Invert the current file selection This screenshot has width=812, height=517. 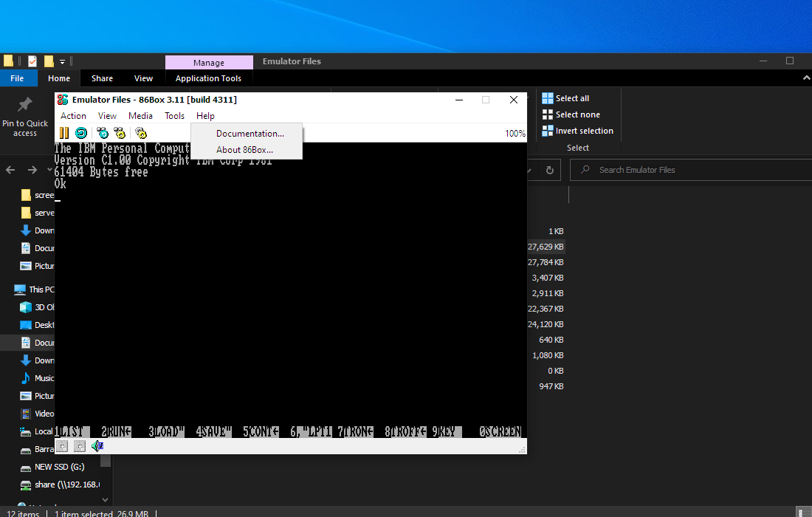[582, 130]
